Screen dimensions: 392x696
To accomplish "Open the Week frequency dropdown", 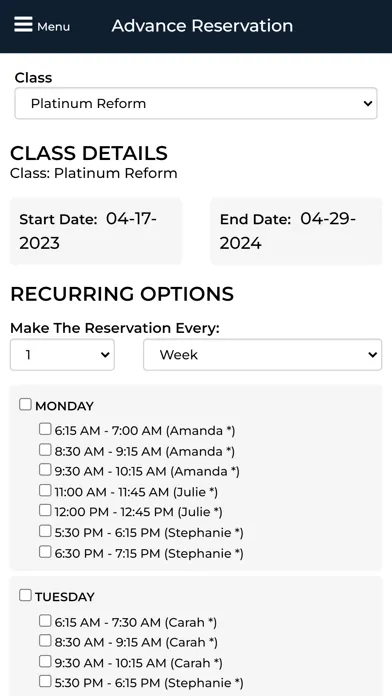I will click(x=262, y=355).
